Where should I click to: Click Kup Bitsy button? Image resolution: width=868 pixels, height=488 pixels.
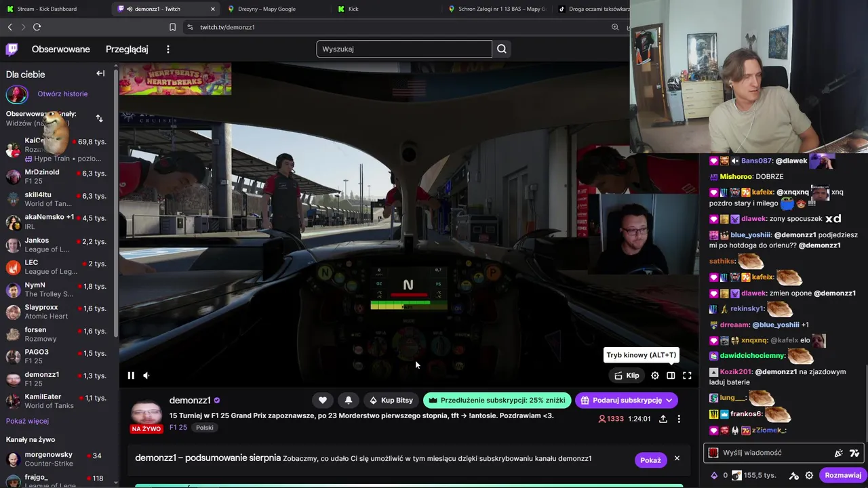click(391, 400)
